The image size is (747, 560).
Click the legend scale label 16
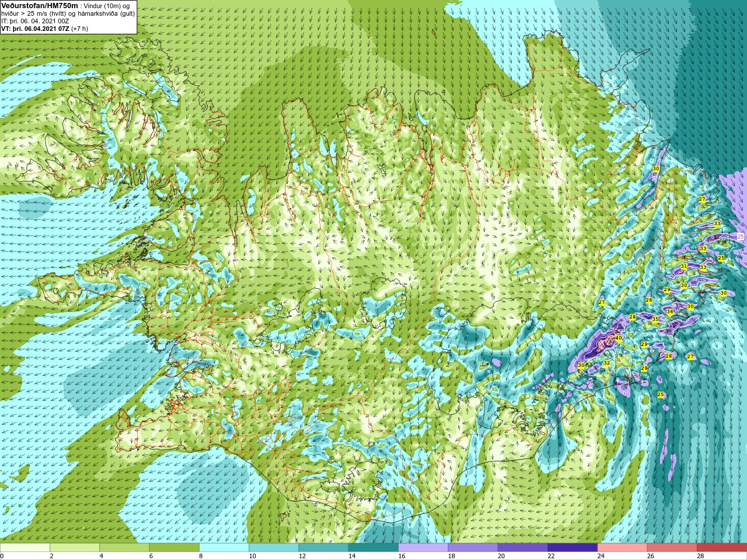402,556
